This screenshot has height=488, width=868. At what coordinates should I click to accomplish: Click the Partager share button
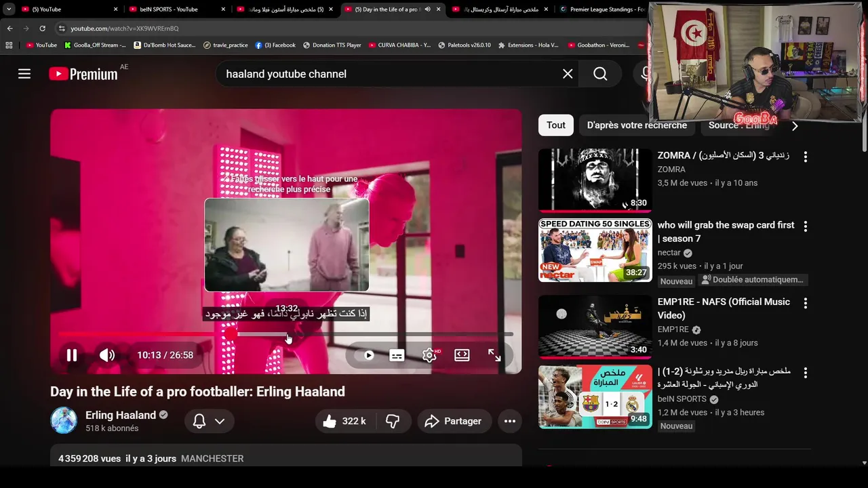(x=454, y=421)
